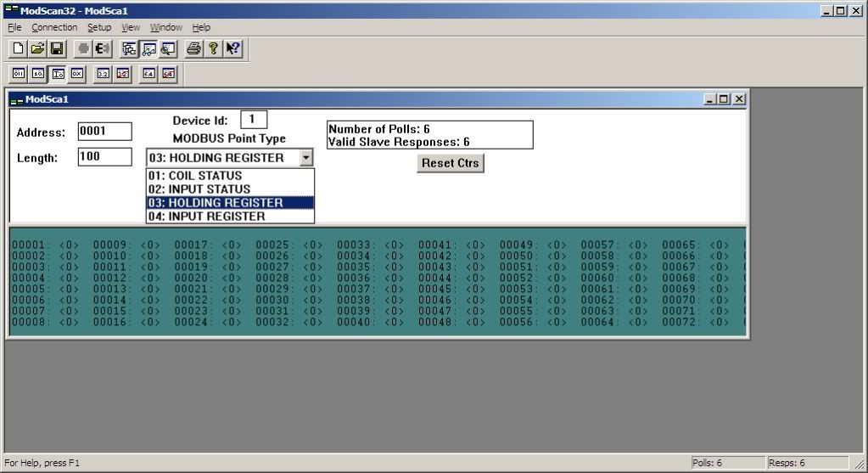The width and height of the screenshot is (868, 473).
Task: Click status bar Polls: 6 pane
Action: (x=727, y=463)
